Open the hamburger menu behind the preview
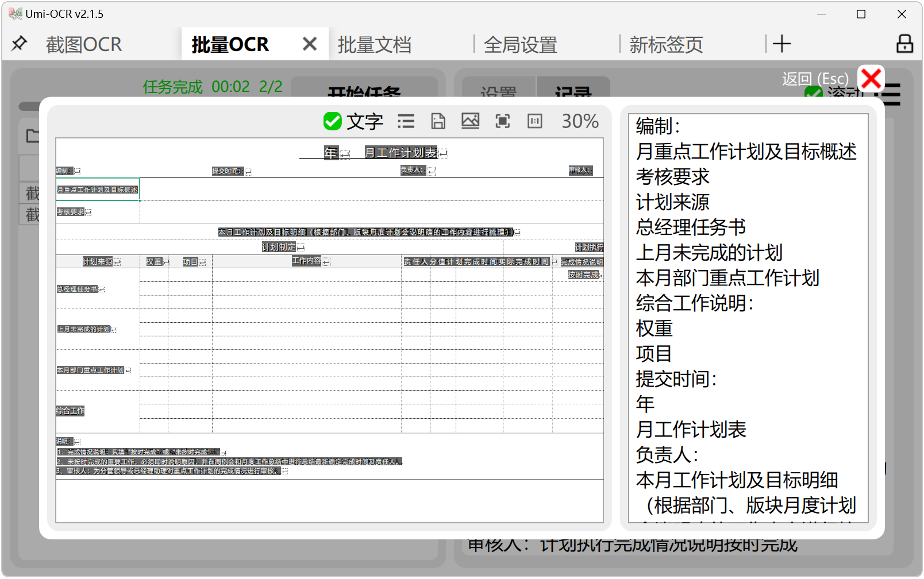Image resolution: width=924 pixels, height=579 pixels. point(892,95)
